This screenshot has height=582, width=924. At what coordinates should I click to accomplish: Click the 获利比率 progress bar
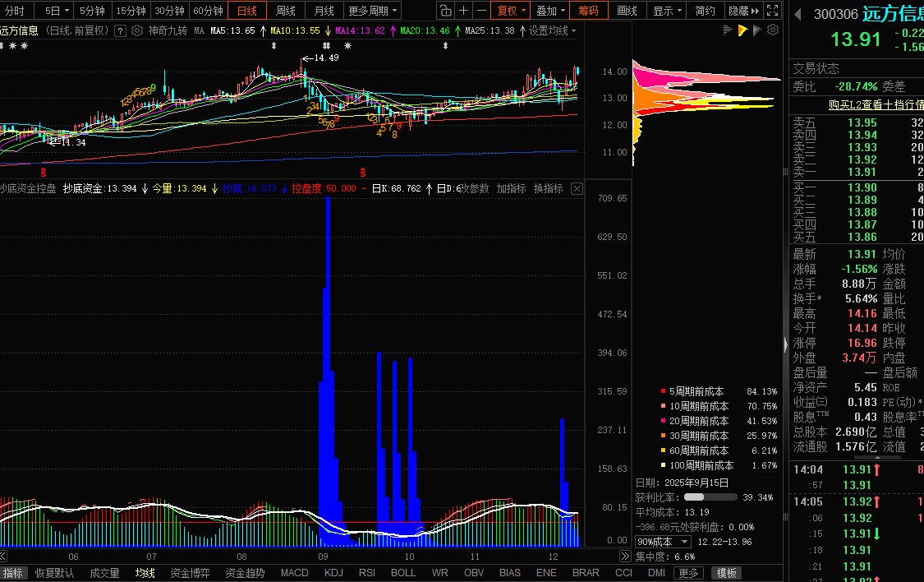tap(710, 497)
